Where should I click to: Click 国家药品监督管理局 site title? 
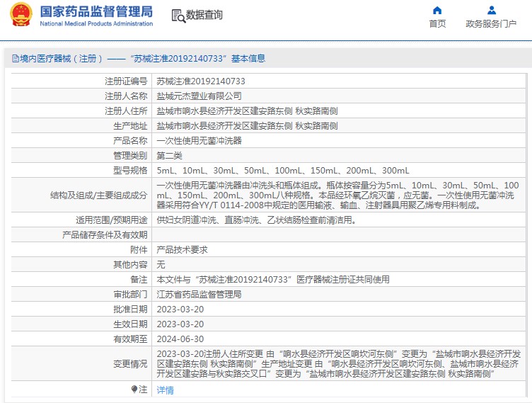tap(96, 11)
